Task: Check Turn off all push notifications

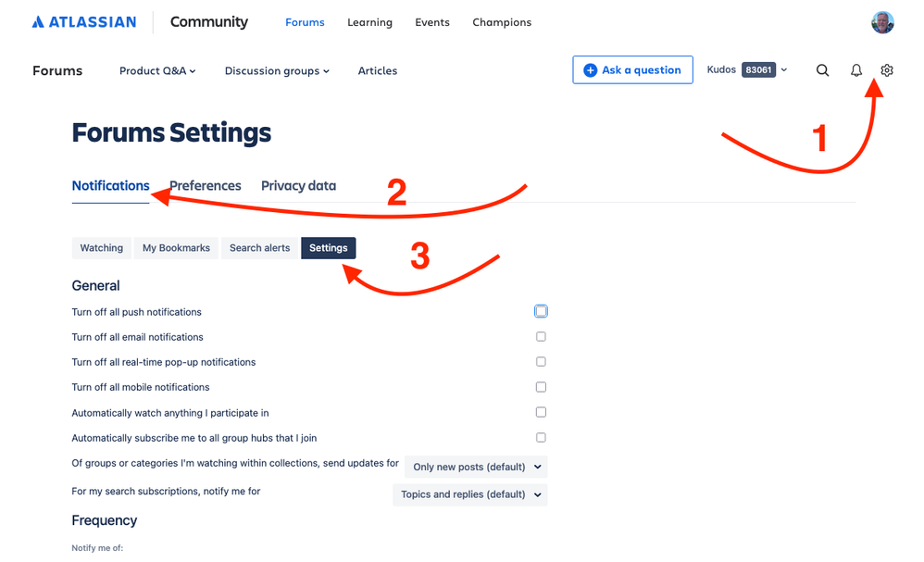Action: [541, 311]
